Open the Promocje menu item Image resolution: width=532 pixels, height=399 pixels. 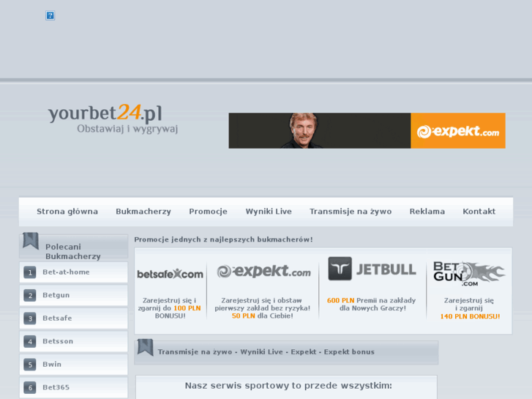click(x=208, y=212)
